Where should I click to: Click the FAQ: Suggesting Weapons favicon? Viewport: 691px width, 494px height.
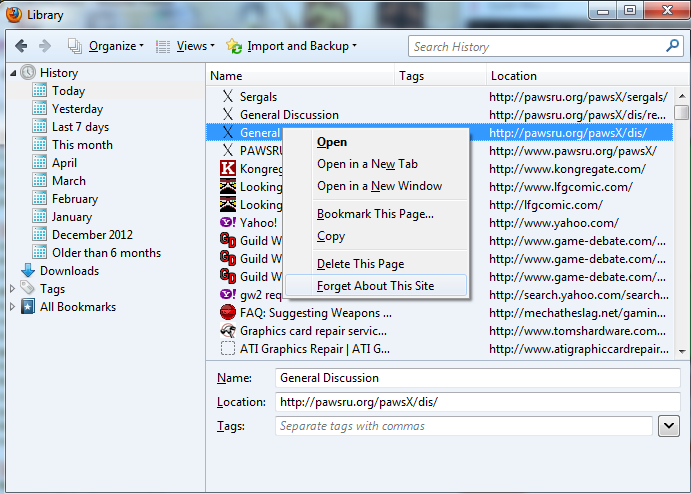pos(228,312)
